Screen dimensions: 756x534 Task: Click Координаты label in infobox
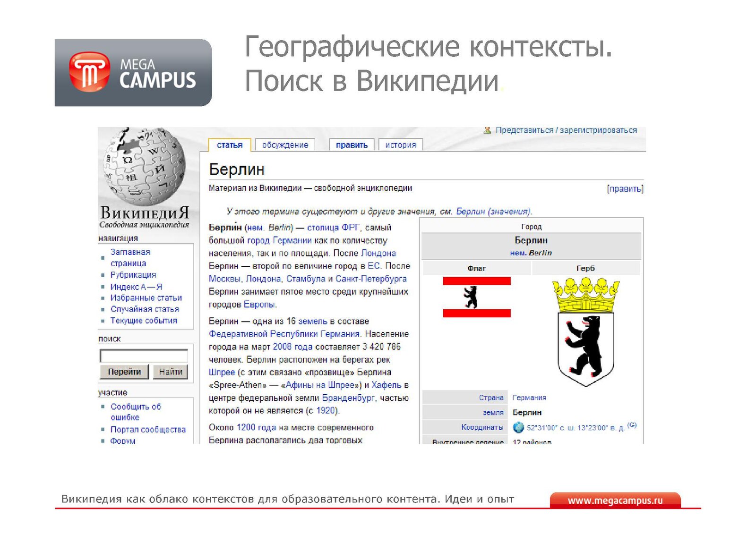coord(482,427)
